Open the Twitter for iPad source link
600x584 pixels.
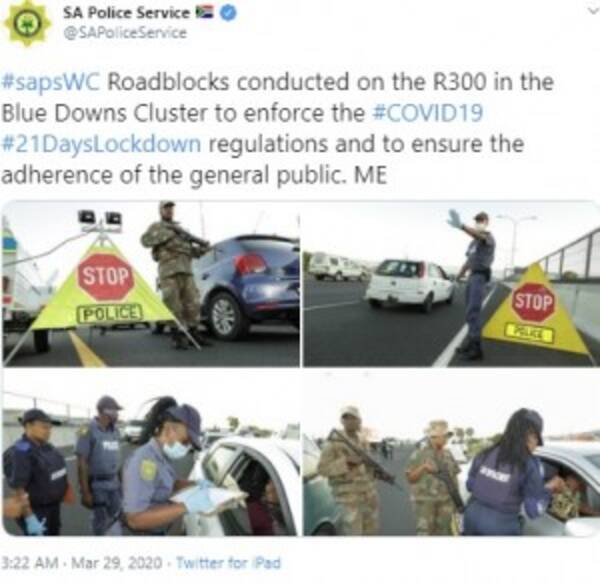click(228, 563)
